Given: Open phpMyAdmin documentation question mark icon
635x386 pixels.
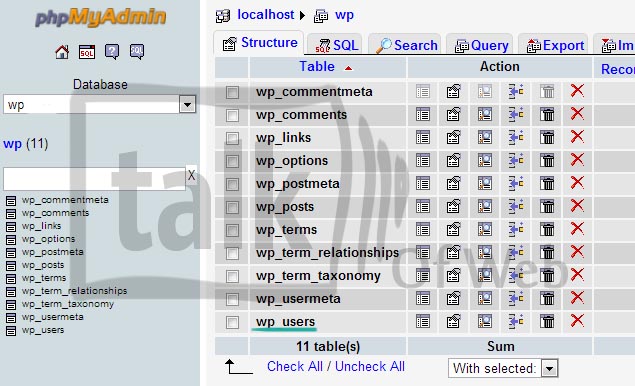Looking at the screenshot, I should [x=112, y=52].
